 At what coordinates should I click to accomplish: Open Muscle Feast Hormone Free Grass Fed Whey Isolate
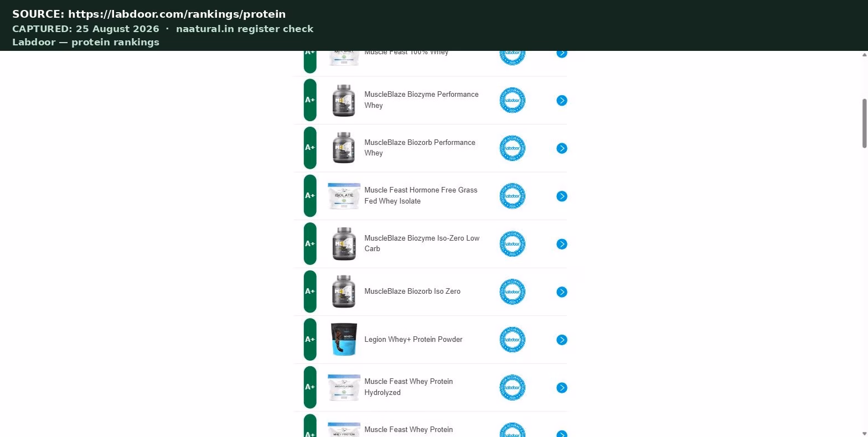(421, 195)
